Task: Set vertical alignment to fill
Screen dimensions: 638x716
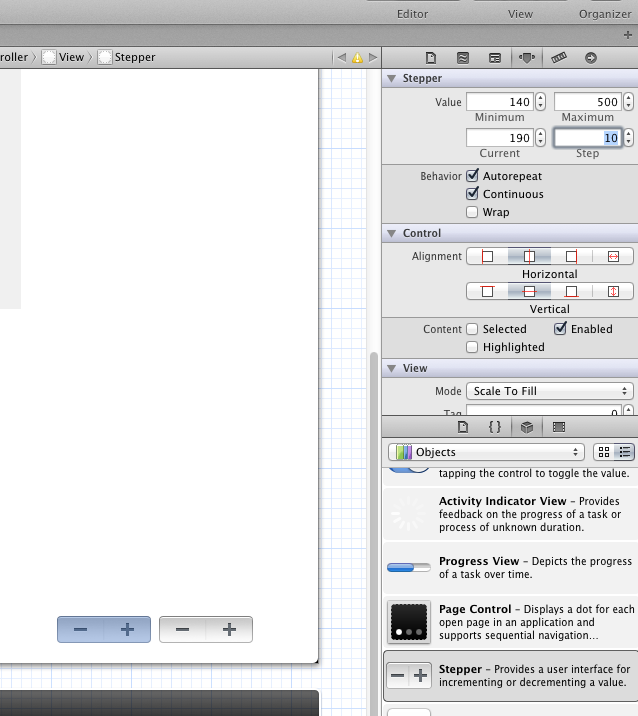Action: click(613, 291)
